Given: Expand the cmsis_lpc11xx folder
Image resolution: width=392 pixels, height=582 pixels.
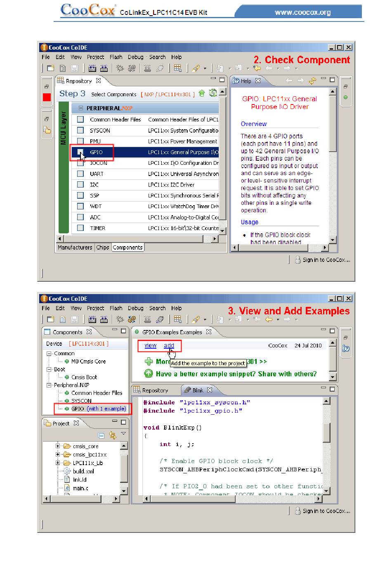Looking at the screenshot, I should point(58,454).
